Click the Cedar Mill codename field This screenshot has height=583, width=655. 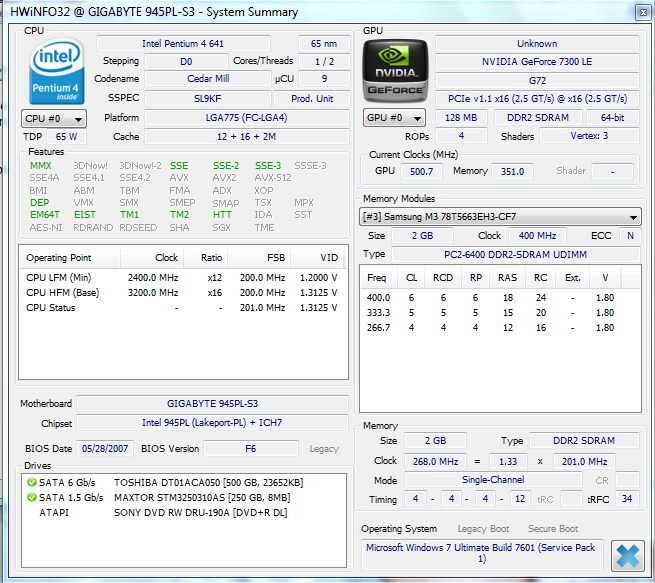(x=208, y=79)
